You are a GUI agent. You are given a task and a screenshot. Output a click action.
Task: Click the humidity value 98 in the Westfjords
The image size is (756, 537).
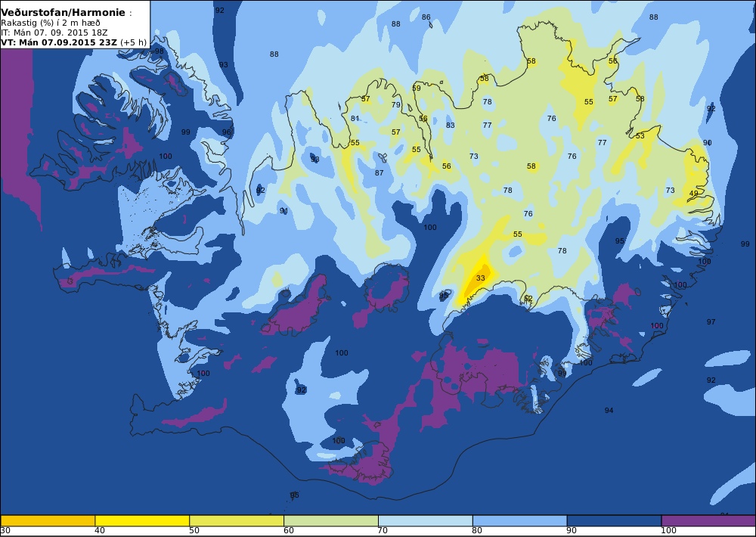pyautogui.click(x=159, y=51)
